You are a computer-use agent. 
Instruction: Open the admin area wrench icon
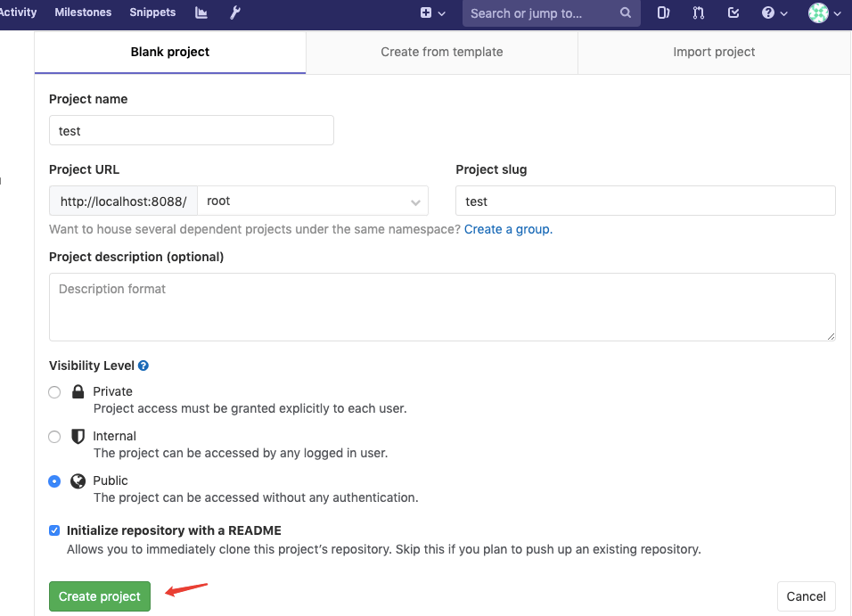(235, 12)
